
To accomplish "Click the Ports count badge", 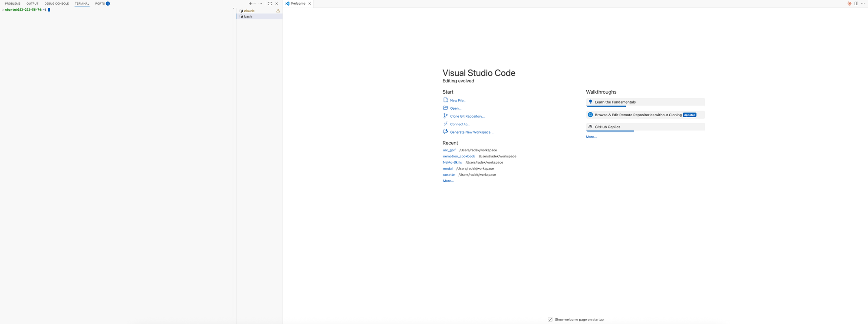I will pyautogui.click(x=108, y=3).
